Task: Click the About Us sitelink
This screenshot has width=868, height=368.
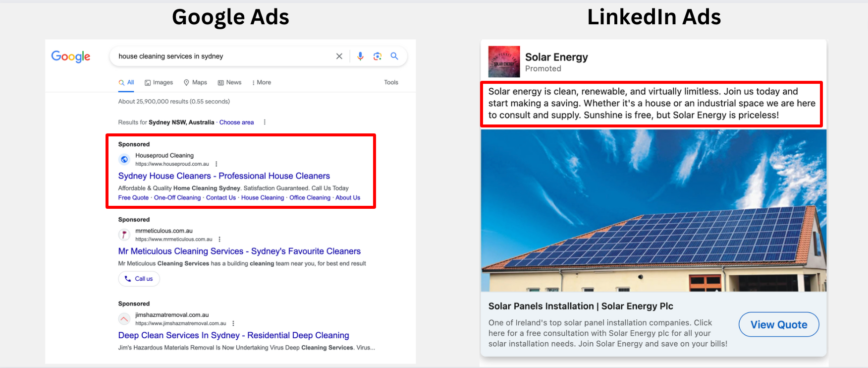Action: point(348,197)
